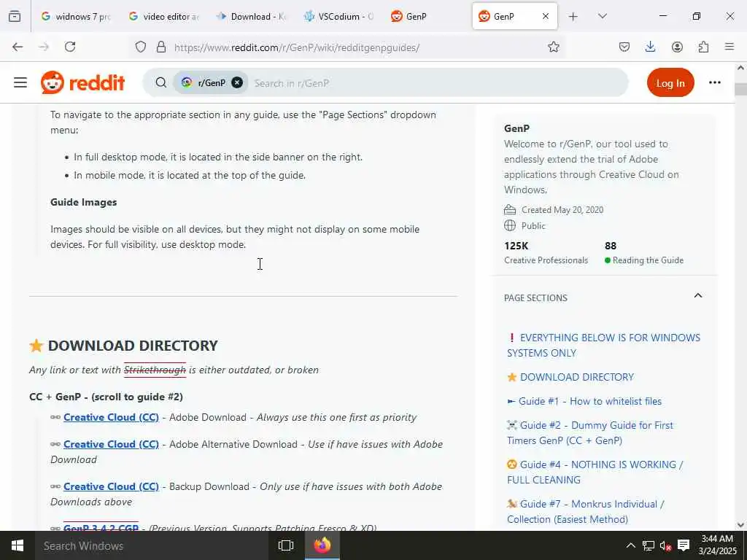Open Reddit sidebar hamburger menu
Image resolution: width=747 pixels, height=560 pixels.
coord(20,82)
